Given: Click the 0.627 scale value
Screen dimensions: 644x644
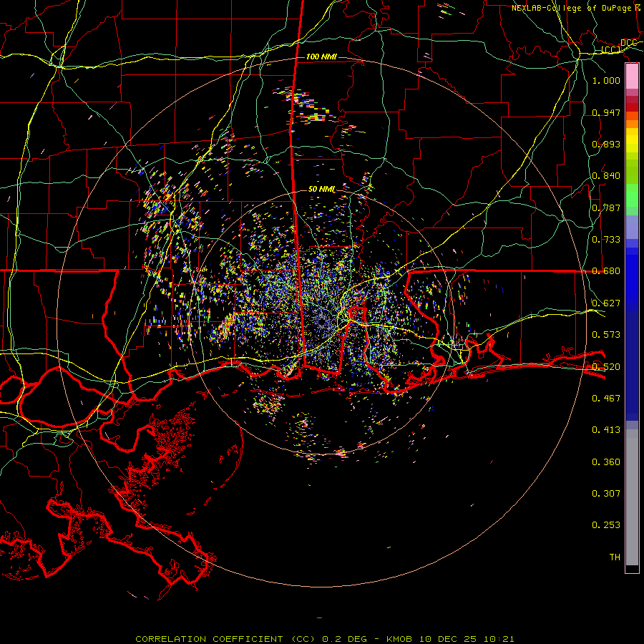Looking at the screenshot, I should [x=606, y=303].
